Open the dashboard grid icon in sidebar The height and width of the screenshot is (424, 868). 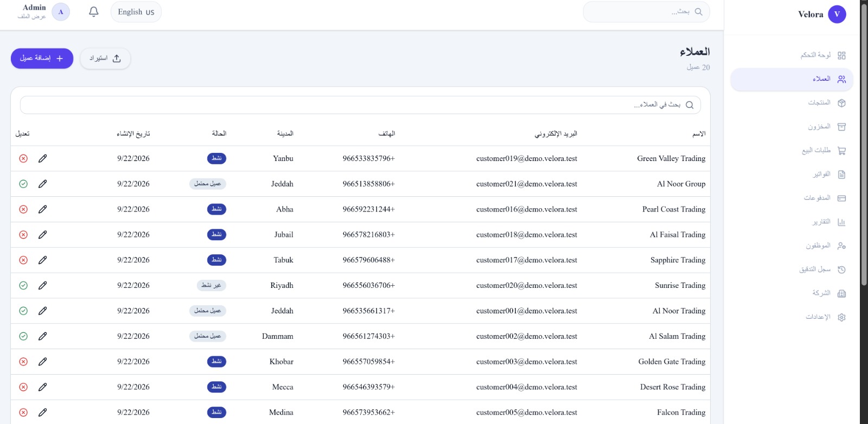coord(841,55)
